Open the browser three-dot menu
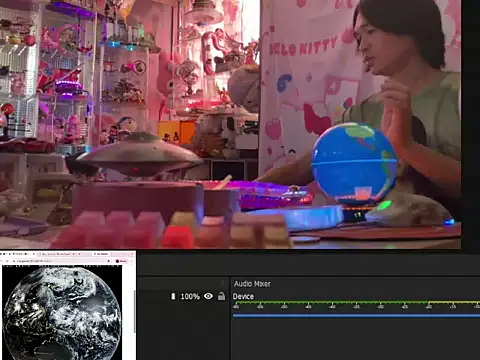The height and width of the screenshot is (360, 480). (131, 261)
